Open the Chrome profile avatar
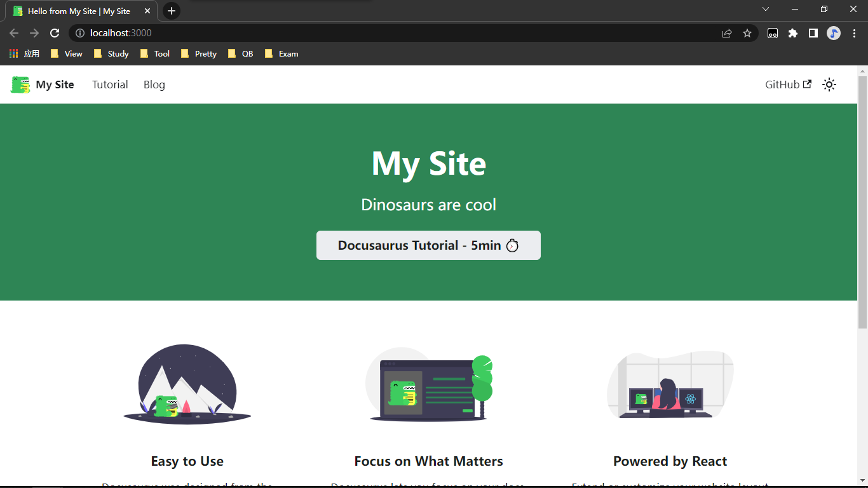Screen dimensions: 868x488 tap(834, 33)
